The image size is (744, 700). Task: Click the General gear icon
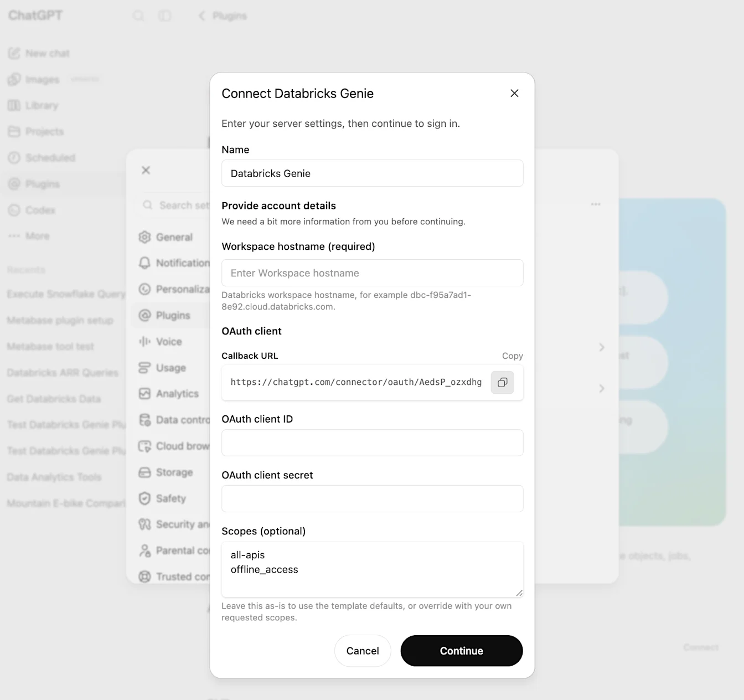click(x=144, y=237)
